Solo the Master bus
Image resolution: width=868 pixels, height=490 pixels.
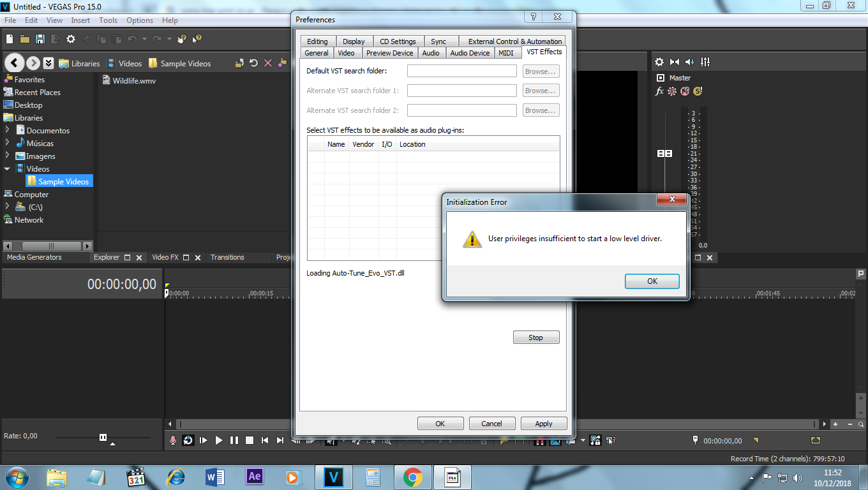[698, 91]
